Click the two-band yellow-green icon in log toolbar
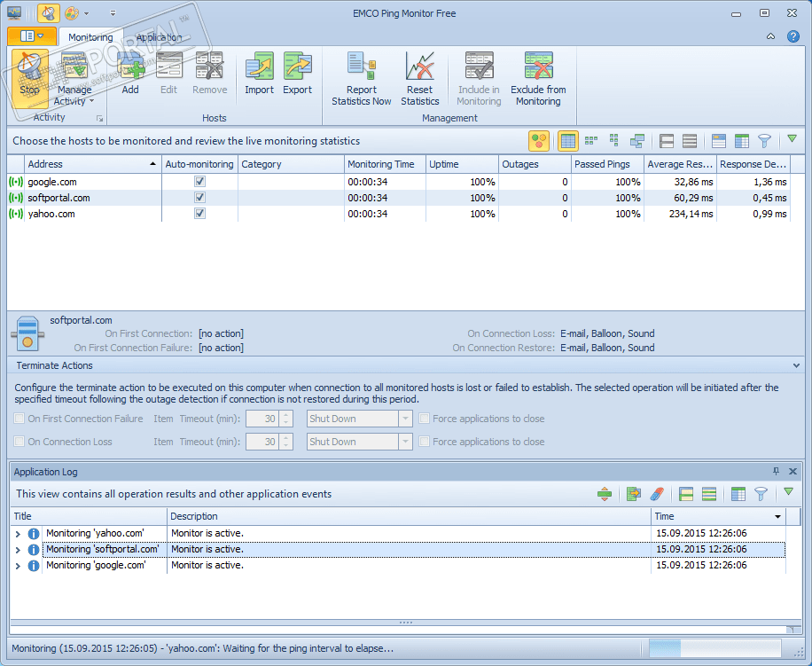Screen dimensions: 812x666 click(x=686, y=494)
